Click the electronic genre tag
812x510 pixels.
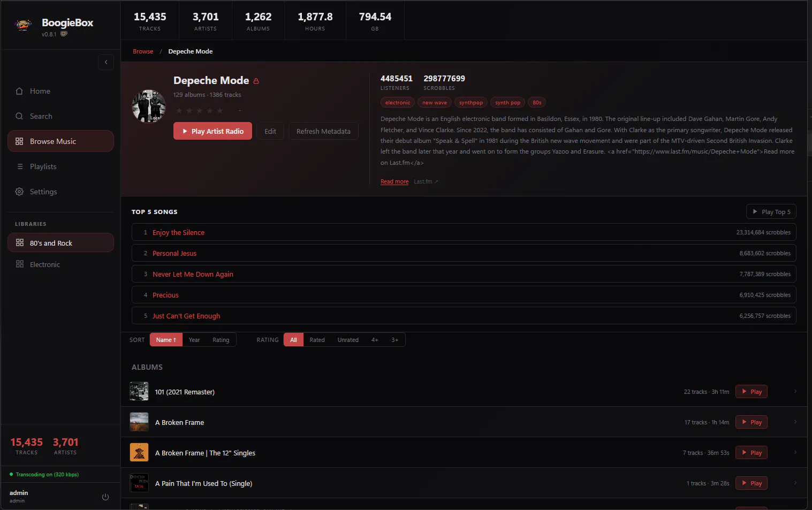(x=398, y=103)
